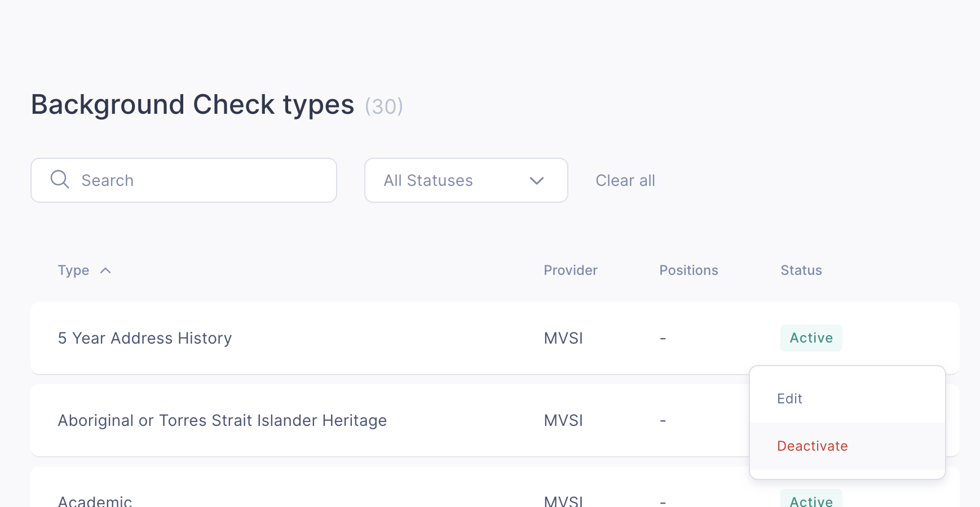The height and width of the screenshot is (507, 980).
Task: Toggle the Type sort arrow
Action: pos(105,270)
